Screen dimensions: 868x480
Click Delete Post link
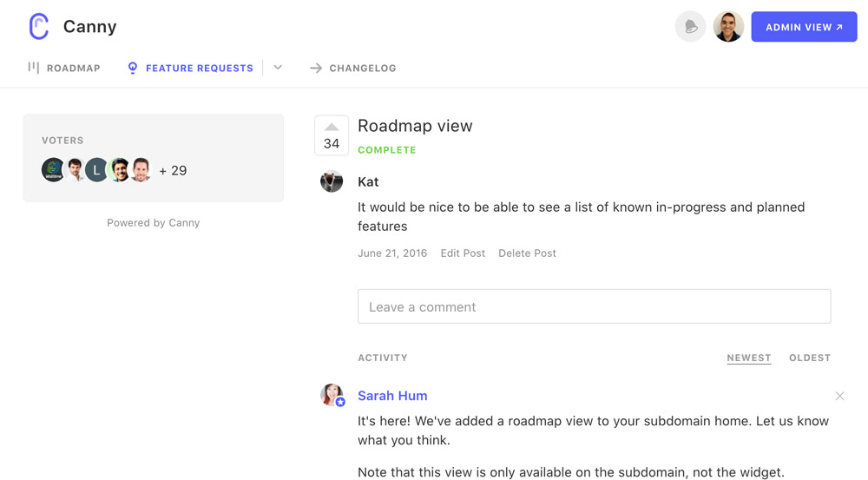click(x=527, y=253)
